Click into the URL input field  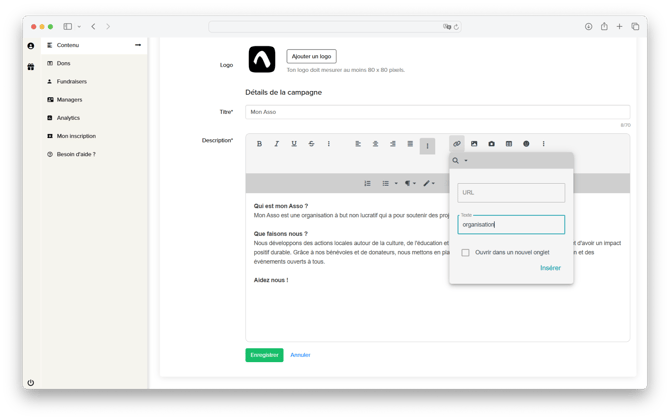point(511,193)
